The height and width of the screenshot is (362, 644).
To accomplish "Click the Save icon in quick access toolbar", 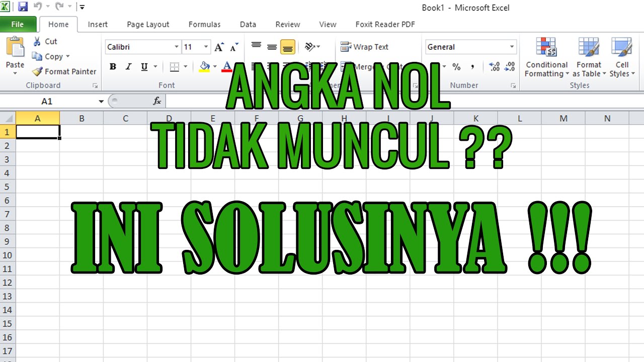I will (x=23, y=7).
